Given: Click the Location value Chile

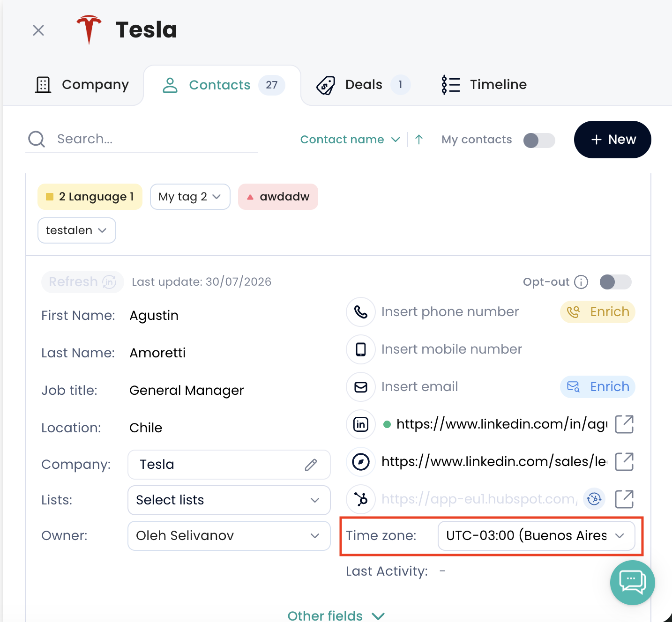Looking at the screenshot, I should tap(146, 428).
